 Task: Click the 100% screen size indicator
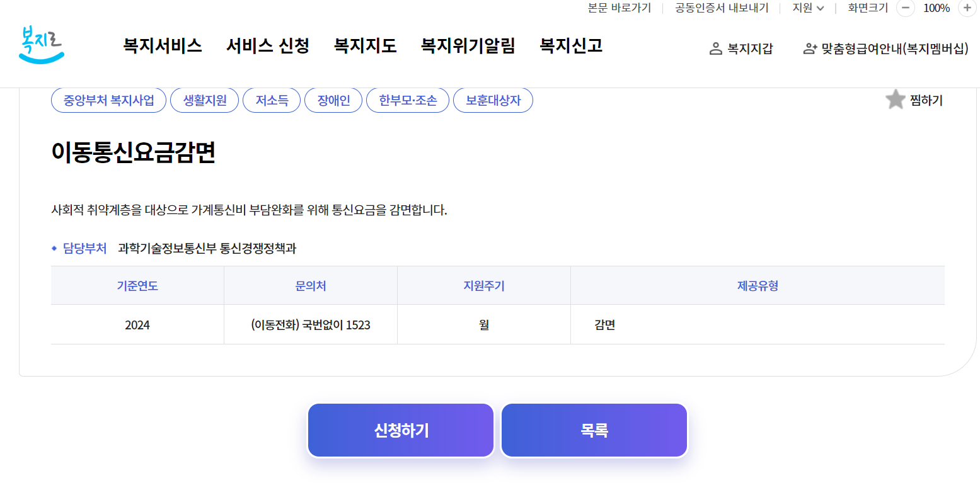(x=937, y=9)
